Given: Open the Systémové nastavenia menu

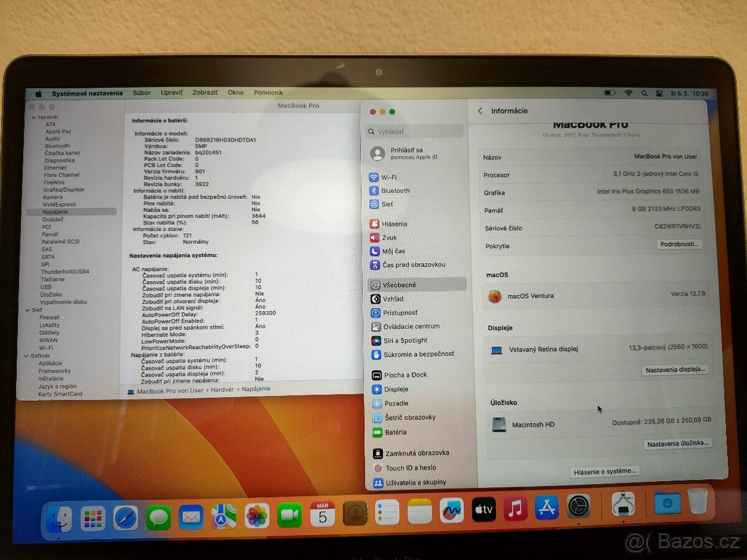Looking at the screenshot, I should point(88,92).
